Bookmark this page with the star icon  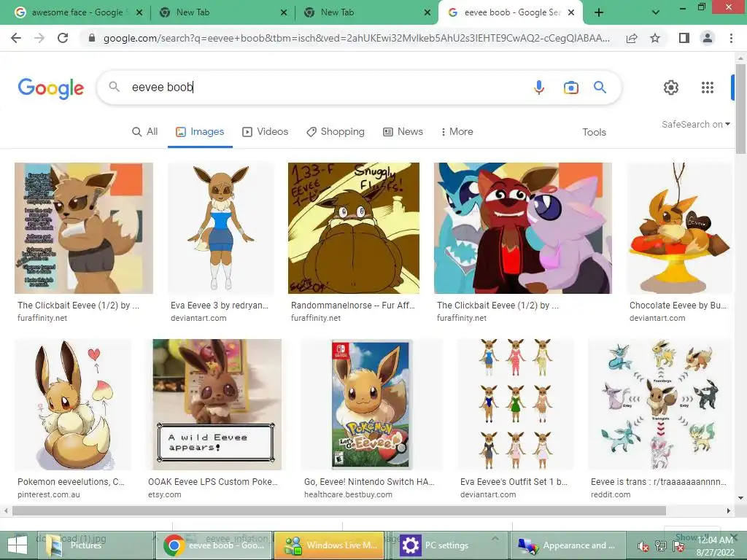(655, 38)
